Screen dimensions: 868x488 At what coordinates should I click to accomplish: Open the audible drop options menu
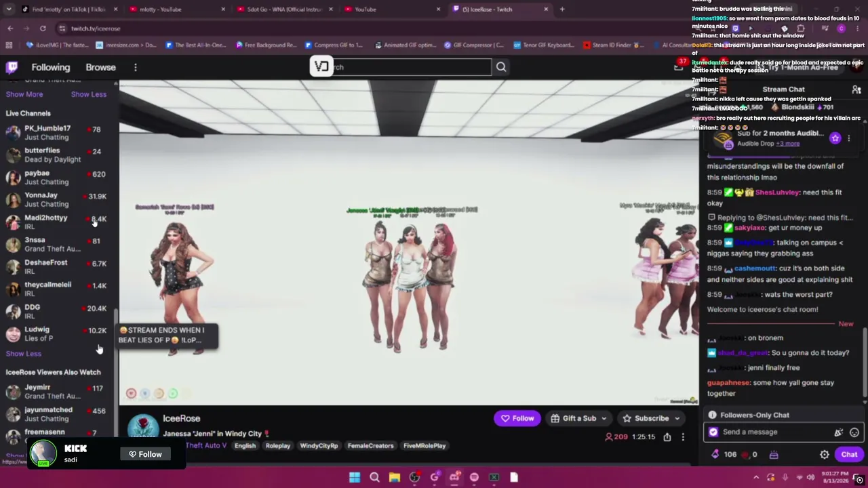[x=848, y=138]
